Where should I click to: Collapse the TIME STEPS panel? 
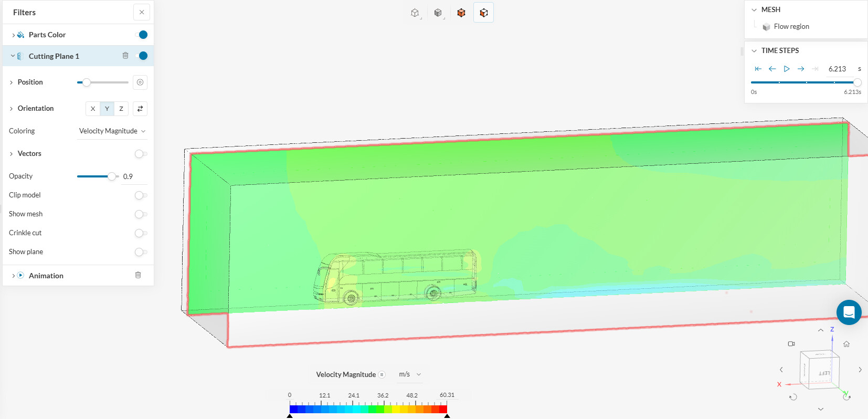(754, 51)
